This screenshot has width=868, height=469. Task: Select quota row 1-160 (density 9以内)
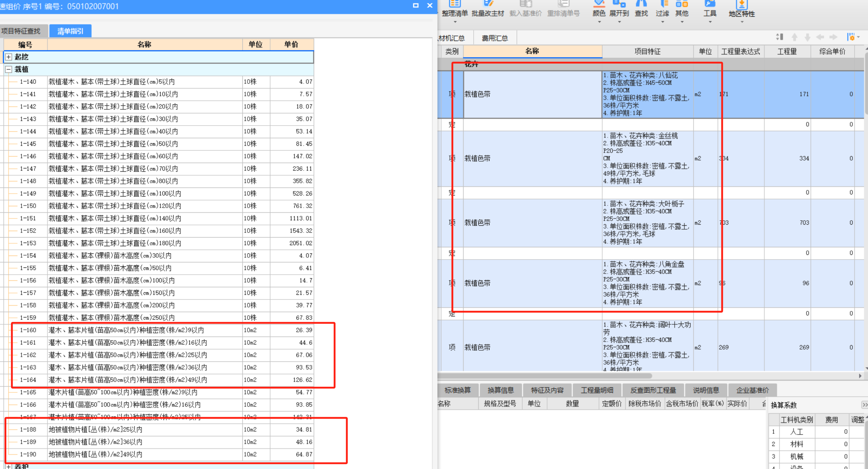[x=158, y=330]
